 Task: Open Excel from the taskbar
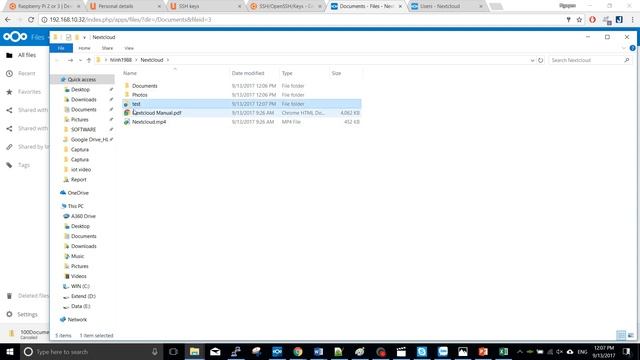coord(504,351)
